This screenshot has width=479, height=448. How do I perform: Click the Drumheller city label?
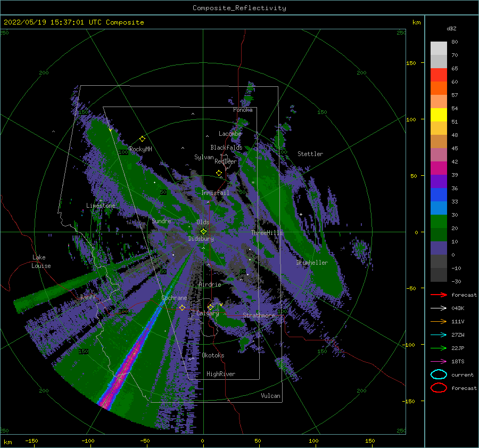tap(312, 263)
